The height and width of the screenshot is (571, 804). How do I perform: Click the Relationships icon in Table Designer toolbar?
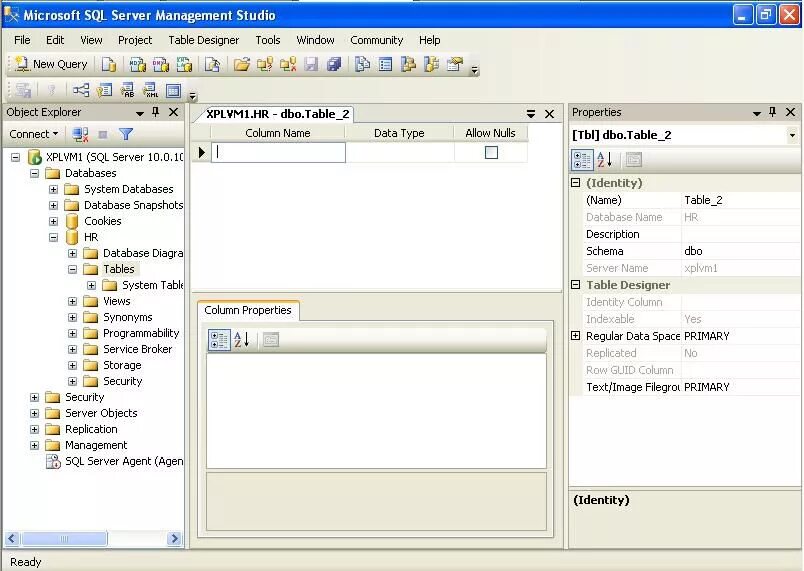pos(81,90)
